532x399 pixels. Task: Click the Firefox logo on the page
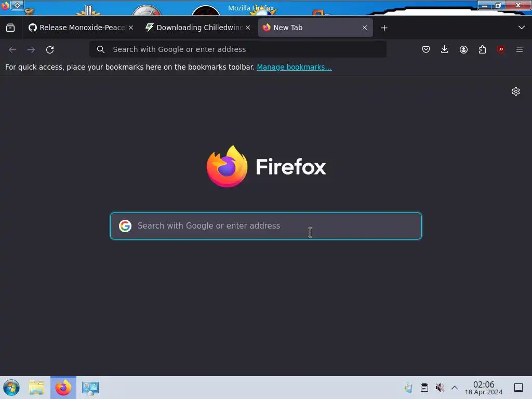(x=266, y=166)
